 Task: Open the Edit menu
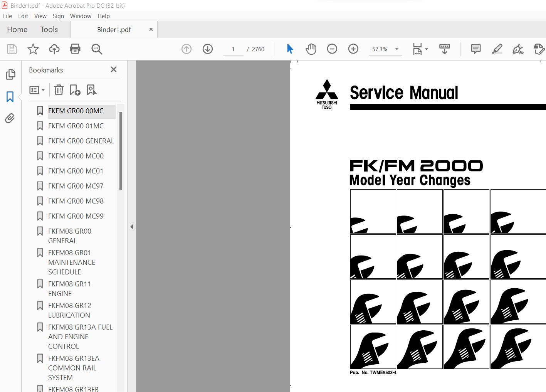tap(23, 16)
